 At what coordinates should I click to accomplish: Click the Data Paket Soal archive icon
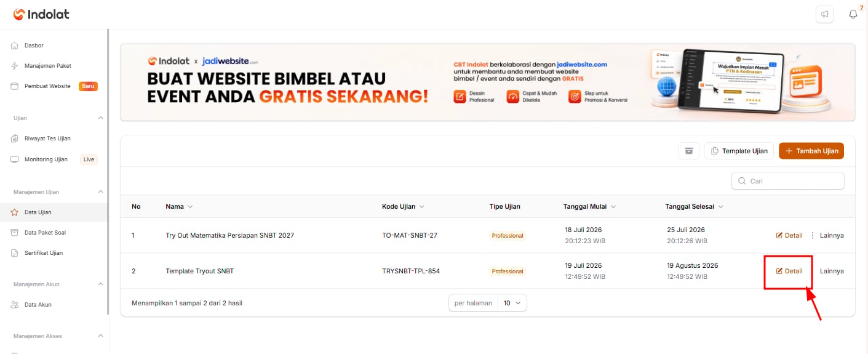point(15,233)
